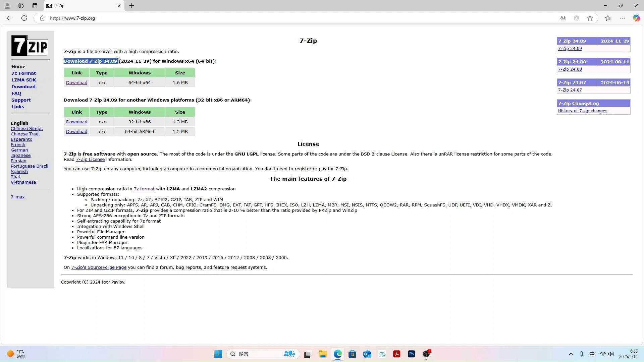Screen dimensions: 644x362
Task: Reload the 7-zip.org page
Action: click(24, 18)
